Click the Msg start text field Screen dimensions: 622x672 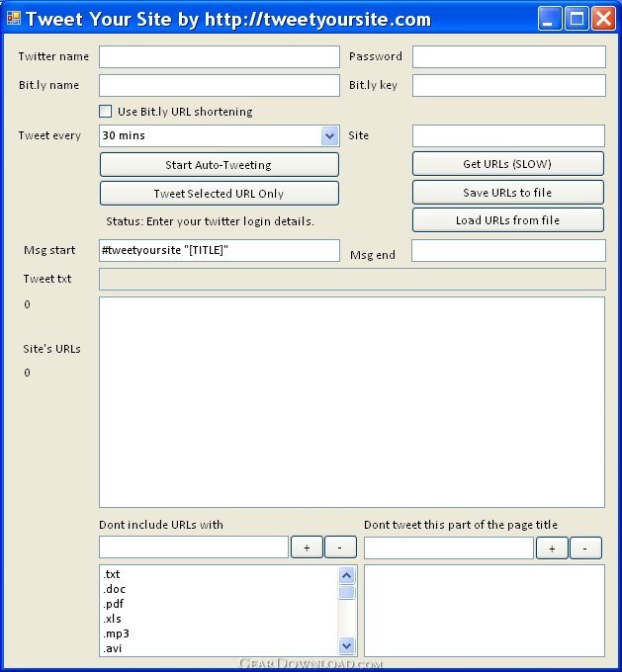pos(220,250)
